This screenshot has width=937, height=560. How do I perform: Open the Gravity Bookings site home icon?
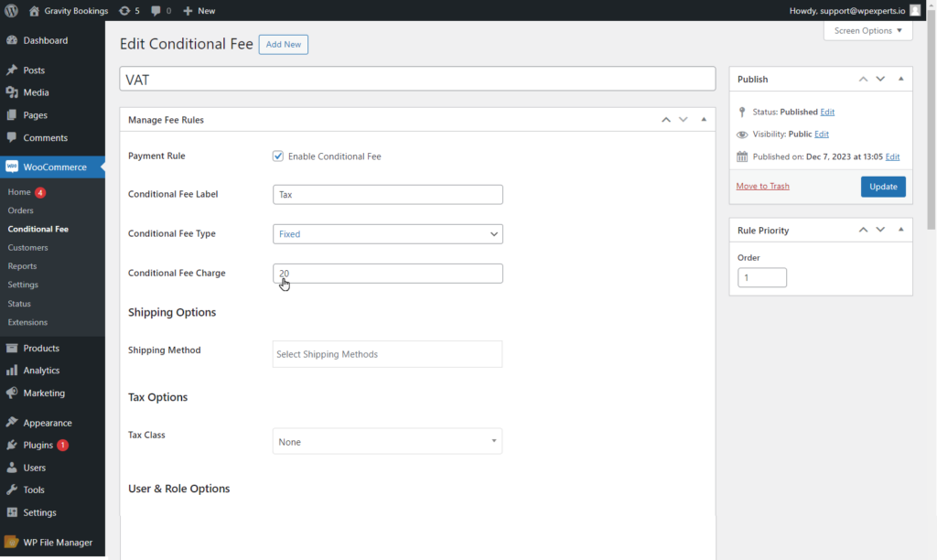pos(34,11)
